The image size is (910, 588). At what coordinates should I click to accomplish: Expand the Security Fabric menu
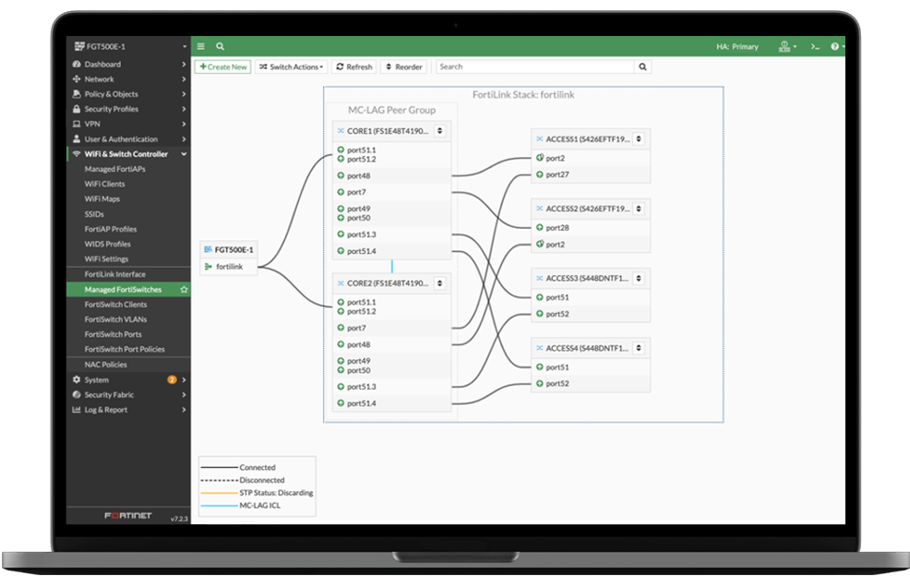pos(128,395)
